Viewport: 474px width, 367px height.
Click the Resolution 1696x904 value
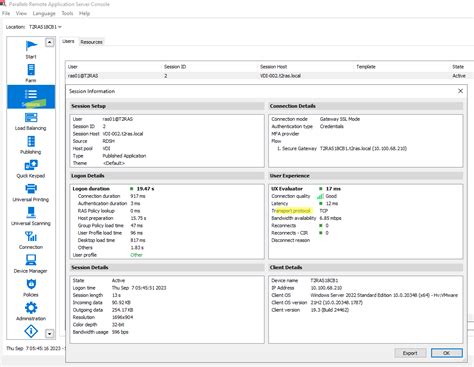tap(122, 317)
